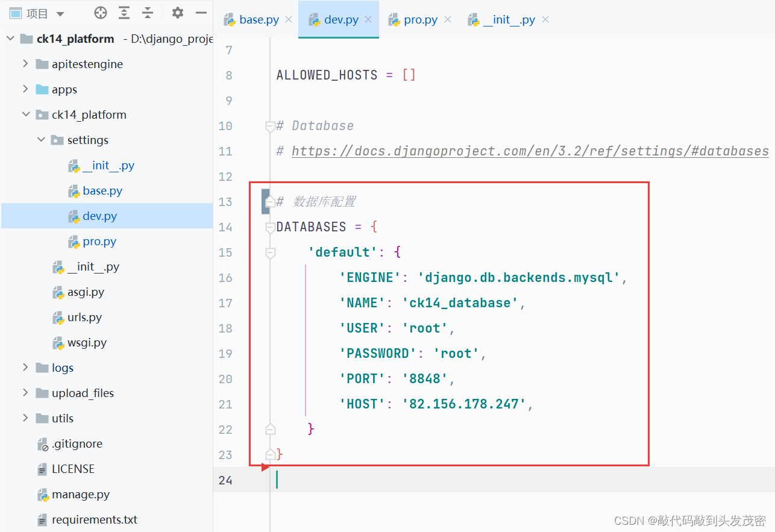Fold the 'default' dict at line 15

271,252
